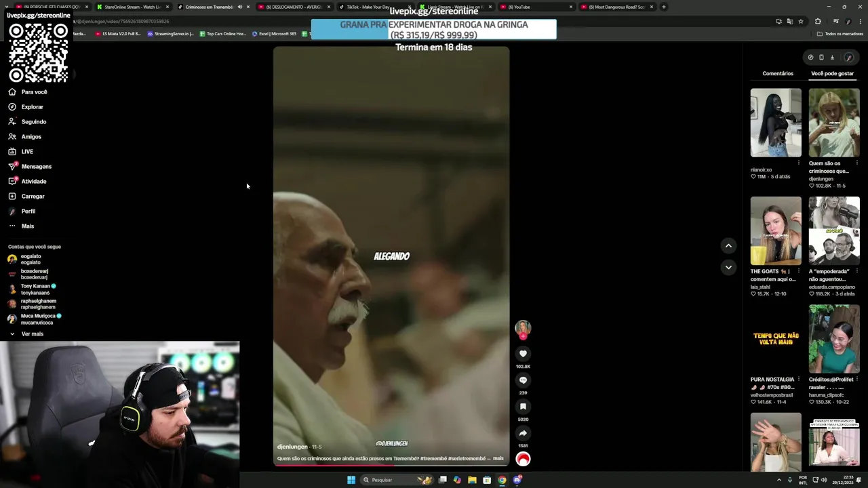Like the video with the heart icon
868x488 pixels.
point(523,354)
